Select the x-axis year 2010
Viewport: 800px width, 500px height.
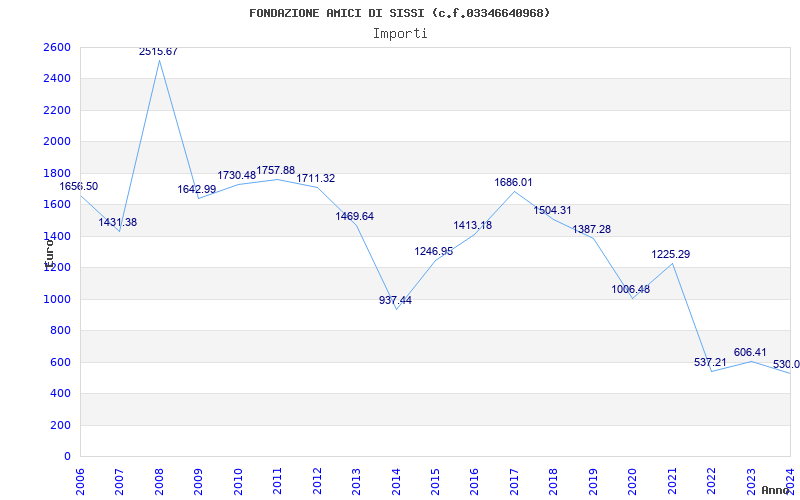238,482
